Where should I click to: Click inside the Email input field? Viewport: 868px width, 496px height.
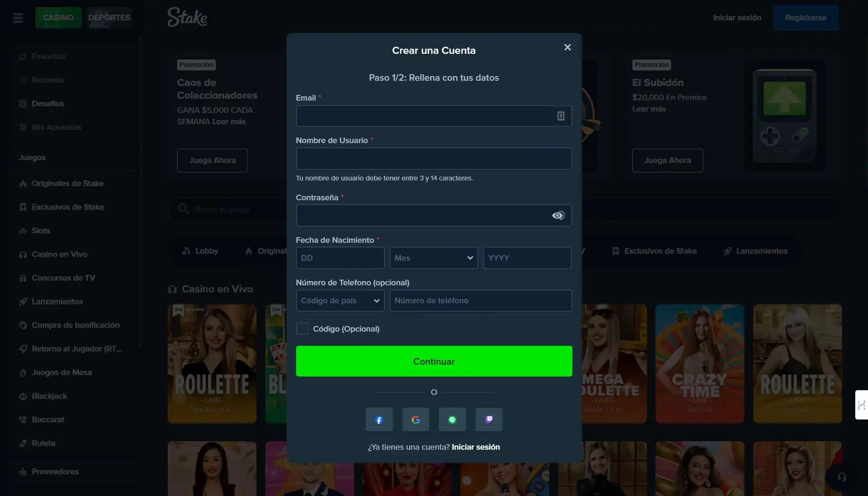(x=425, y=116)
